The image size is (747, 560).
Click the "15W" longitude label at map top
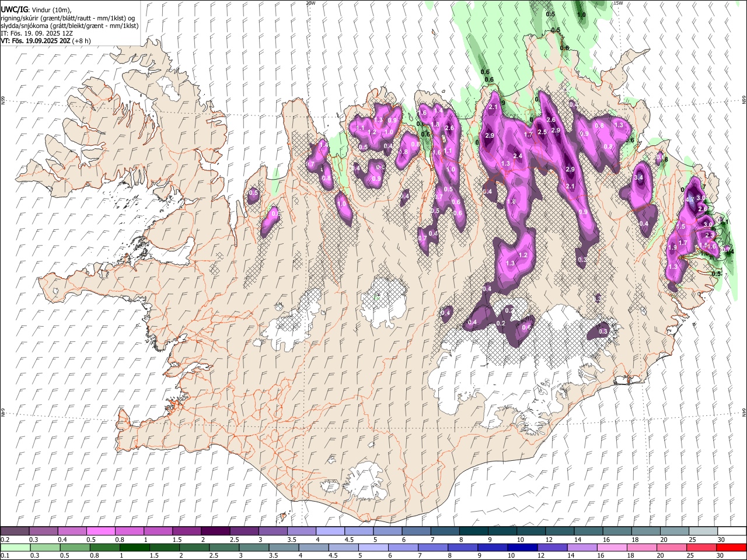click(x=618, y=3)
